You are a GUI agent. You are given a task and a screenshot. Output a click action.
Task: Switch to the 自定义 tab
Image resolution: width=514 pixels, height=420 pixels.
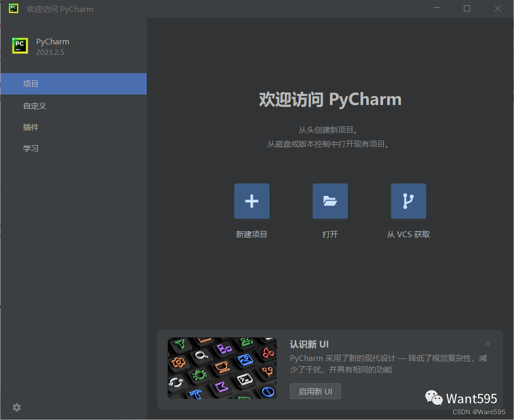click(x=74, y=106)
